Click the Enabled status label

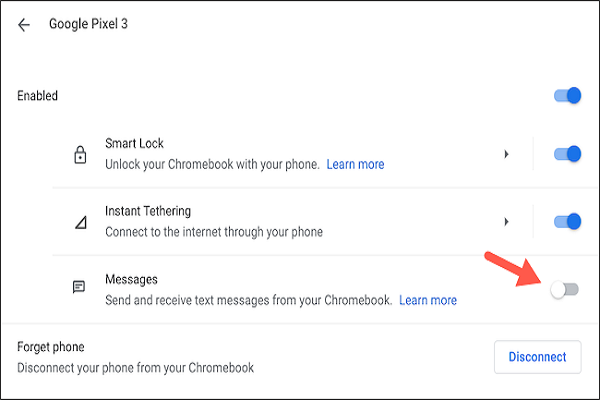tap(37, 96)
